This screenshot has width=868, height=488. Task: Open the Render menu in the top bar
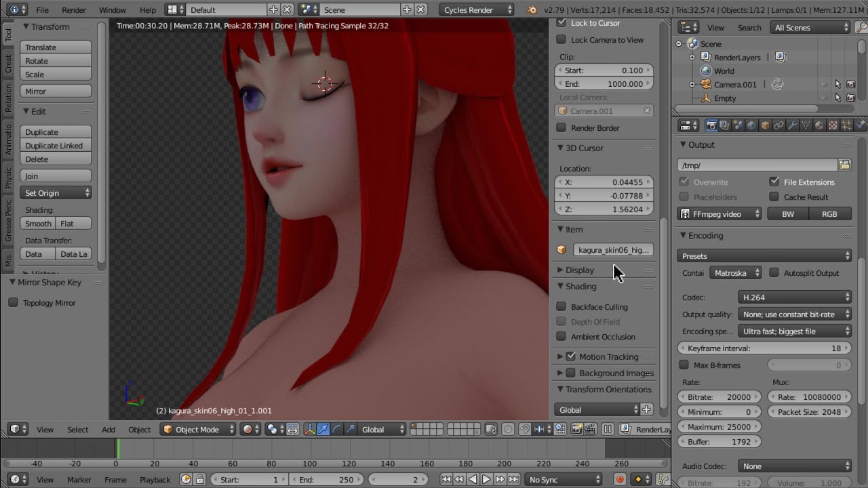click(74, 10)
